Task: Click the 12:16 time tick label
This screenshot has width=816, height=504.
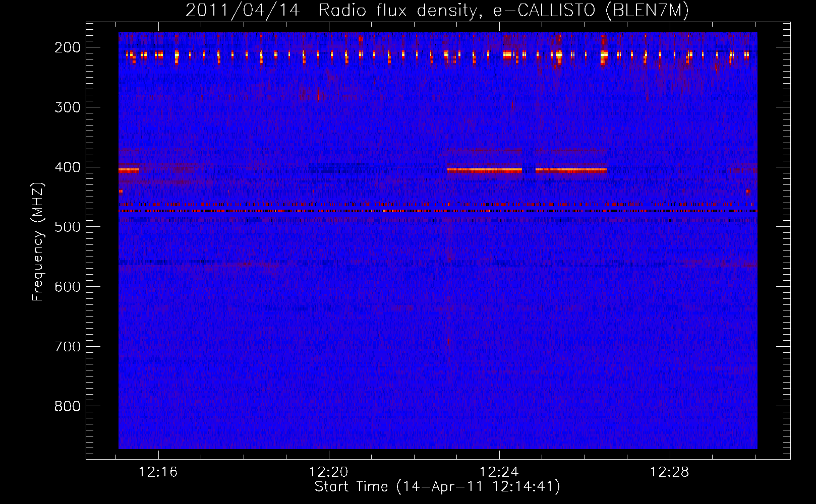Action: click(x=158, y=472)
